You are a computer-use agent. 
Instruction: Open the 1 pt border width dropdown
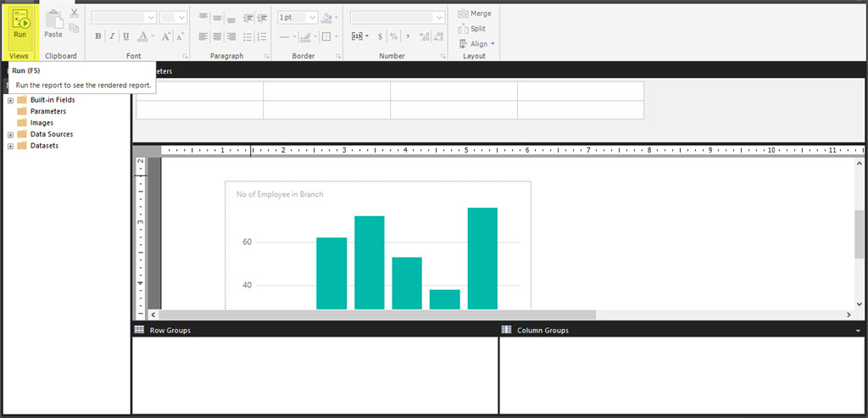point(313,18)
